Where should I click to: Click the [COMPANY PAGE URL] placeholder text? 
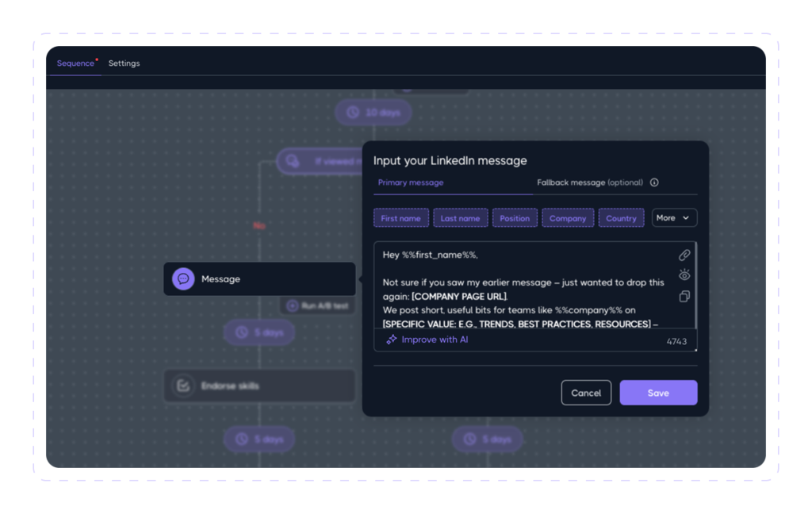[x=459, y=297]
